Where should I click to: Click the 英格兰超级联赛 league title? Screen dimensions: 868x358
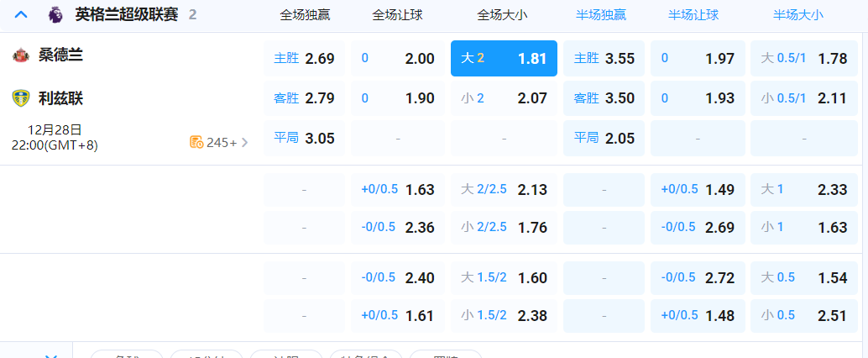pyautogui.click(x=127, y=15)
